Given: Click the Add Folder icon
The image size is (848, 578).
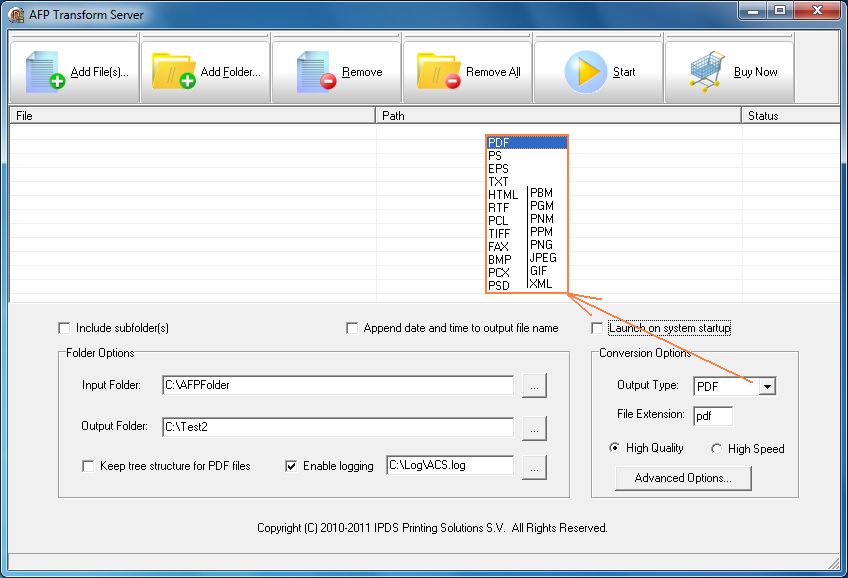Looking at the screenshot, I should [174, 71].
